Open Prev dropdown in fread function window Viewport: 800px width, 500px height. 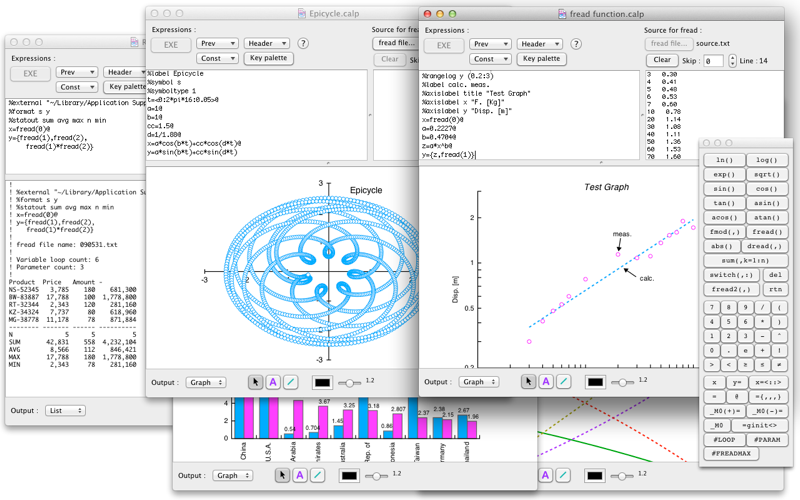coord(490,44)
